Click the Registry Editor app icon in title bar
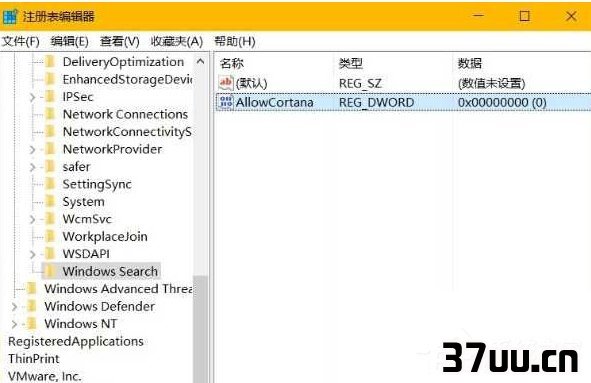Image resolution: width=591 pixels, height=383 pixels. tap(10, 16)
